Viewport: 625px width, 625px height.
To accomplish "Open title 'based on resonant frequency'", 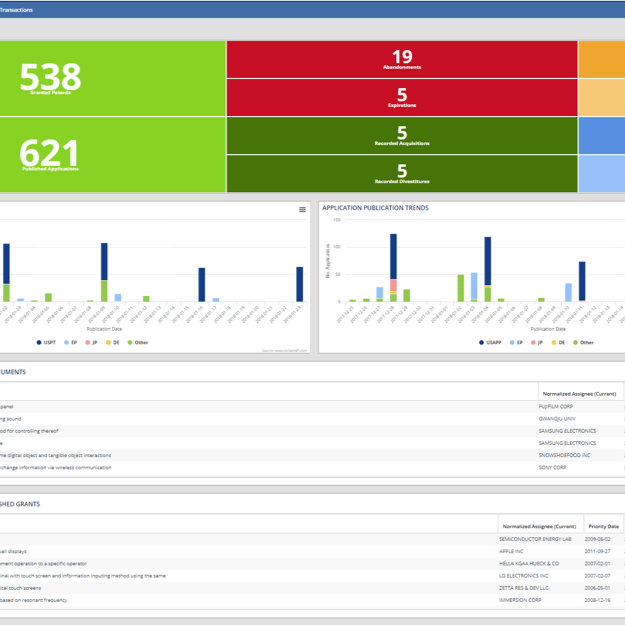I will point(33,600).
